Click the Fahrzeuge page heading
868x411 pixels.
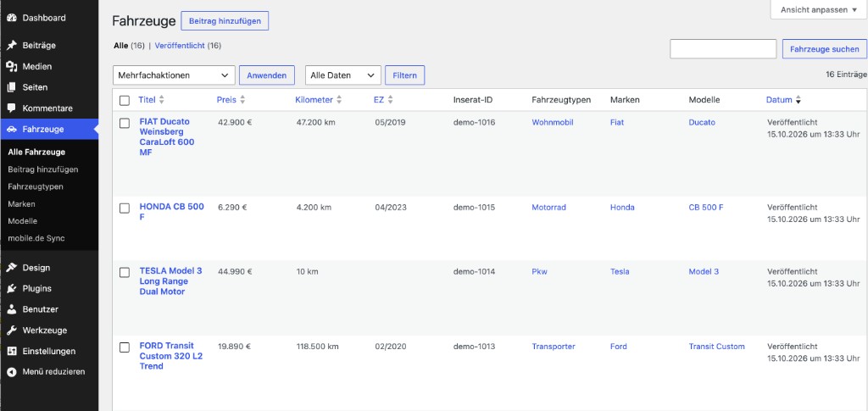(144, 21)
